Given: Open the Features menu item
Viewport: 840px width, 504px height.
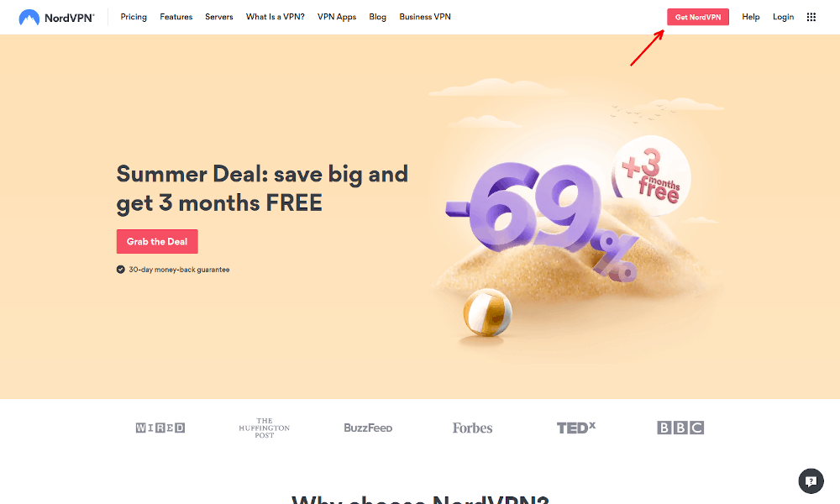Looking at the screenshot, I should coord(176,17).
